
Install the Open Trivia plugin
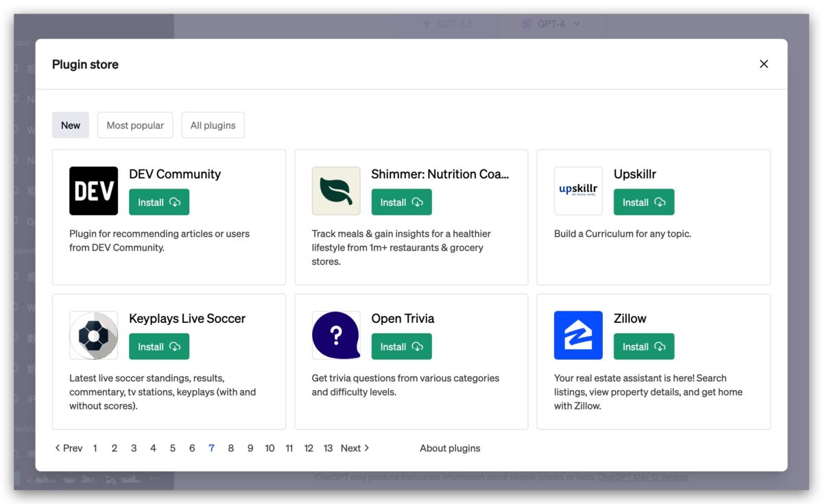[402, 346]
